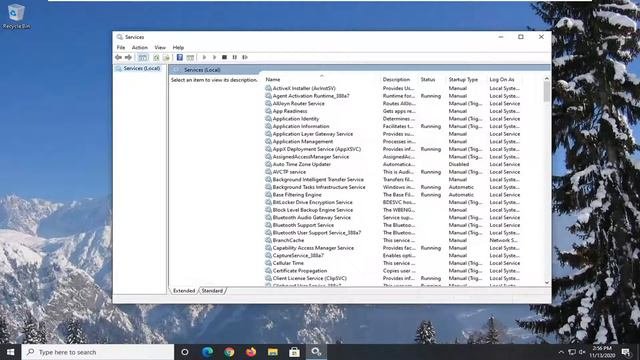640x360 pixels.
Task: Click the Pause Service icon
Action: (x=234, y=58)
